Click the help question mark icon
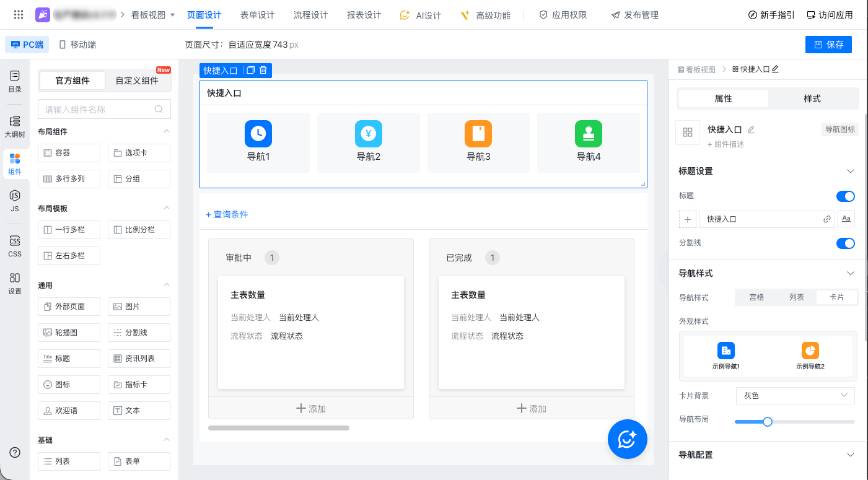The image size is (868, 480). click(x=15, y=453)
